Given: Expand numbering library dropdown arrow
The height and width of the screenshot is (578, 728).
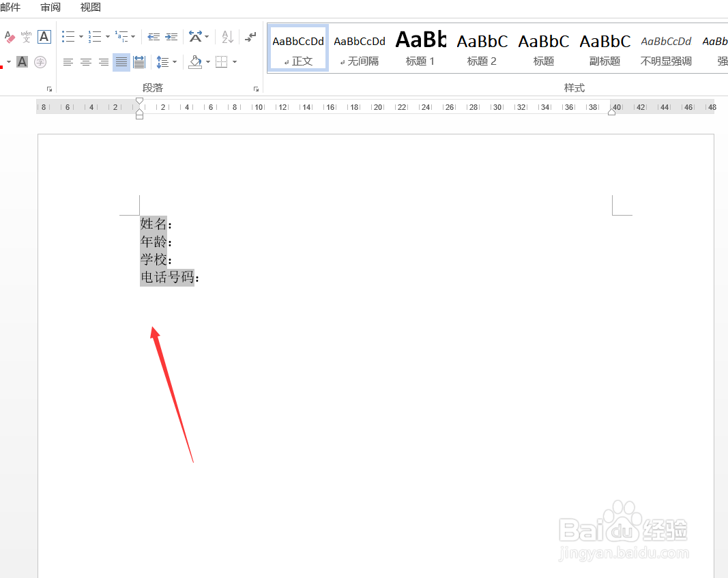Looking at the screenshot, I should [x=108, y=37].
